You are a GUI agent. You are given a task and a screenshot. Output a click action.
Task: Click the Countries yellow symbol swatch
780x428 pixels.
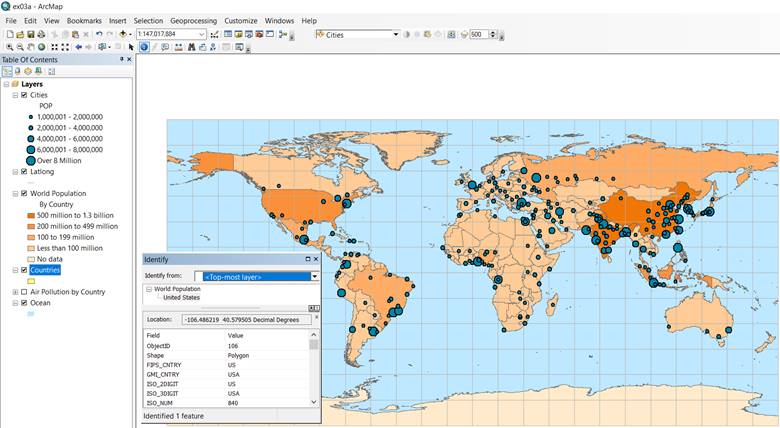31,281
